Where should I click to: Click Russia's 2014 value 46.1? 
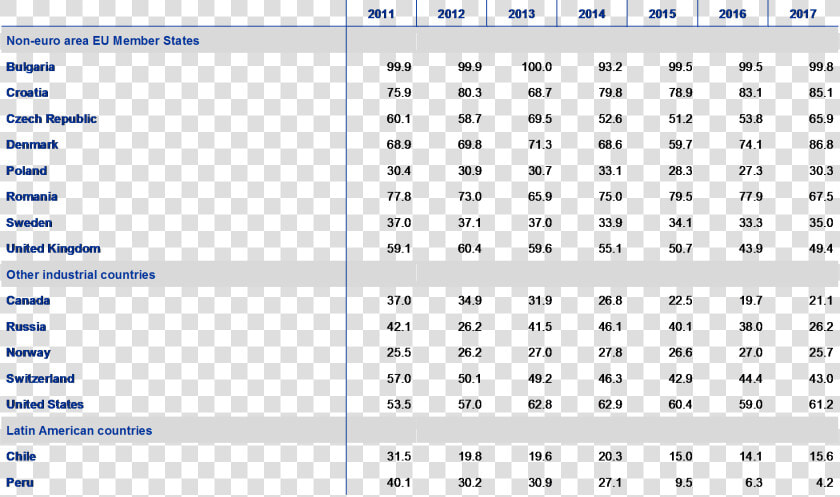click(610, 327)
